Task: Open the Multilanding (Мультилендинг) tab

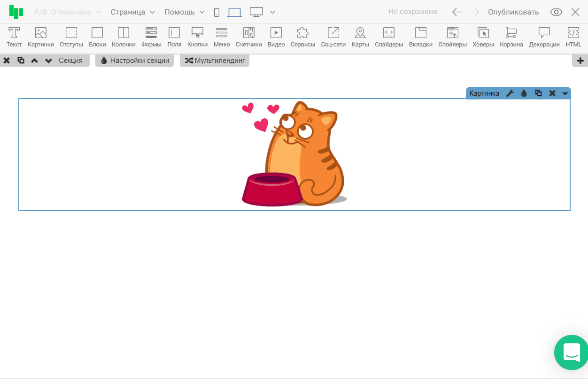Action: 215,61
